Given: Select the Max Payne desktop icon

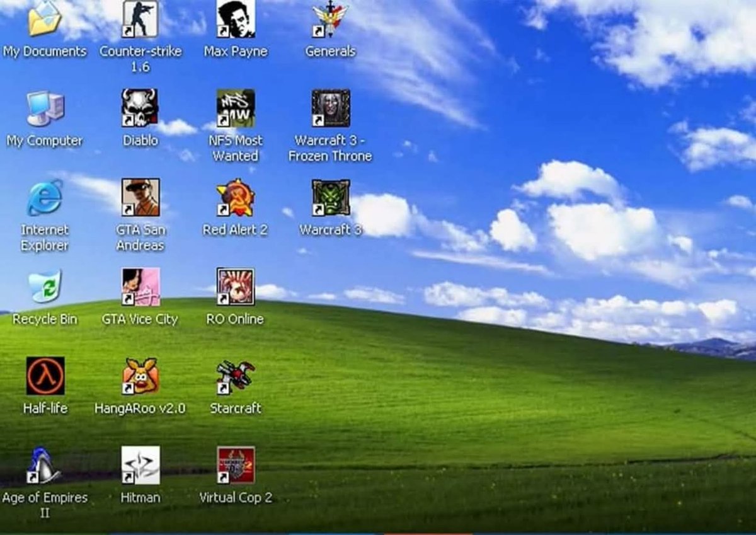Looking at the screenshot, I should (x=236, y=19).
